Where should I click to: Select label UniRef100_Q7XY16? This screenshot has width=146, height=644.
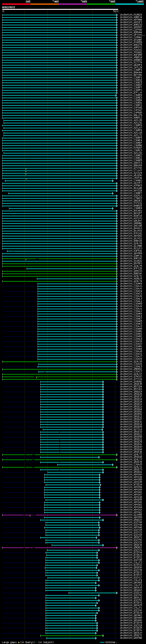click(131, 379)
